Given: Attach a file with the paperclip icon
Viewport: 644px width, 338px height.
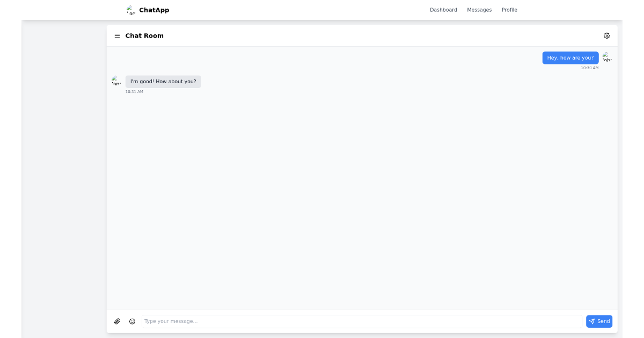Looking at the screenshot, I should pos(118,321).
